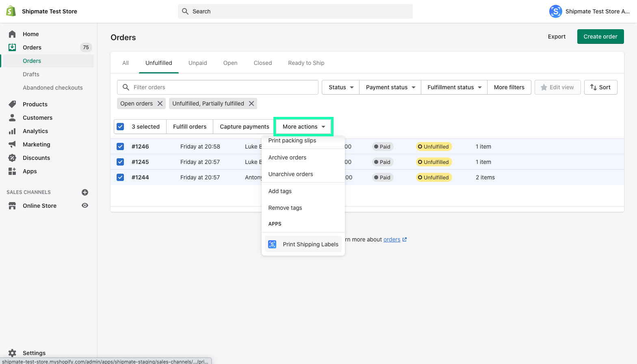The image size is (637, 364).
Task: Open the Status filter dropdown
Action: [341, 87]
